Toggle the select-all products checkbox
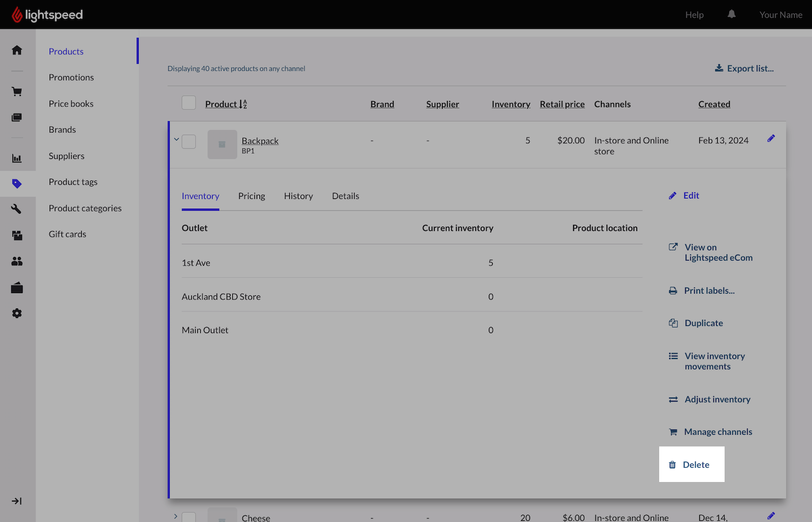The image size is (812, 522). coord(189,103)
